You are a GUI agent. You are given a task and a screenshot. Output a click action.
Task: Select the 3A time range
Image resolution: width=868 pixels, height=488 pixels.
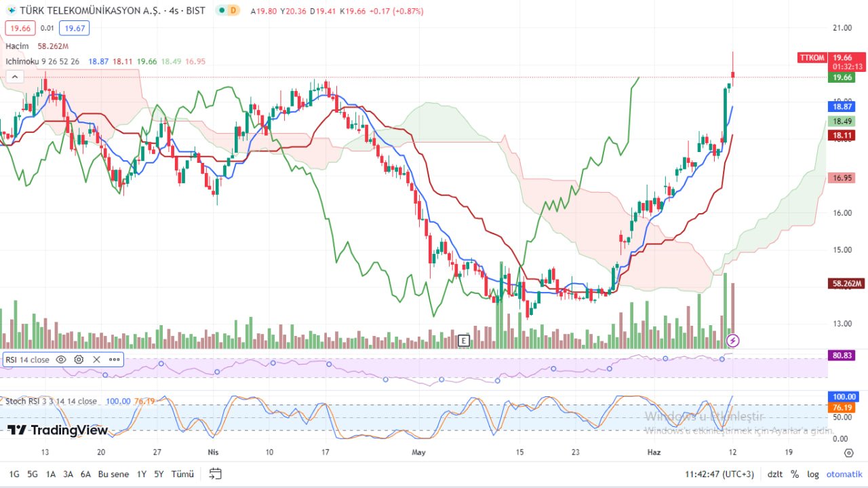pyautogui.click(x=68, y=474)
